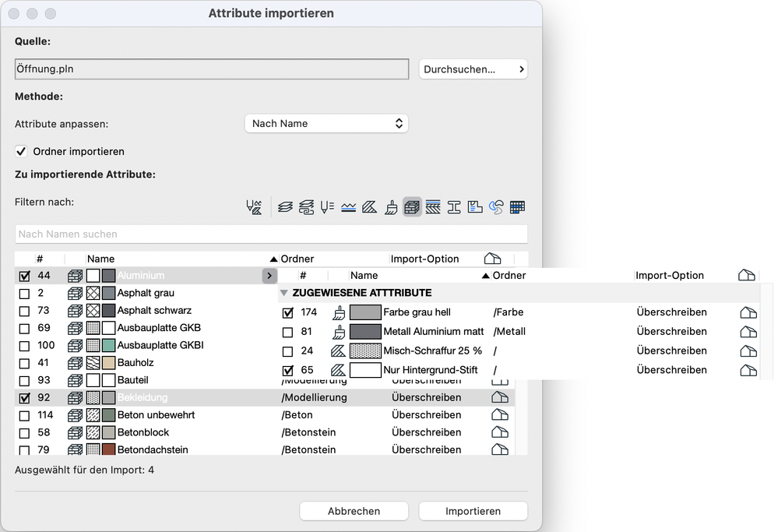The height and width of the screenshot is (532, 778).
Task: Filter by layers attribute icon
Action: (286, 207)
